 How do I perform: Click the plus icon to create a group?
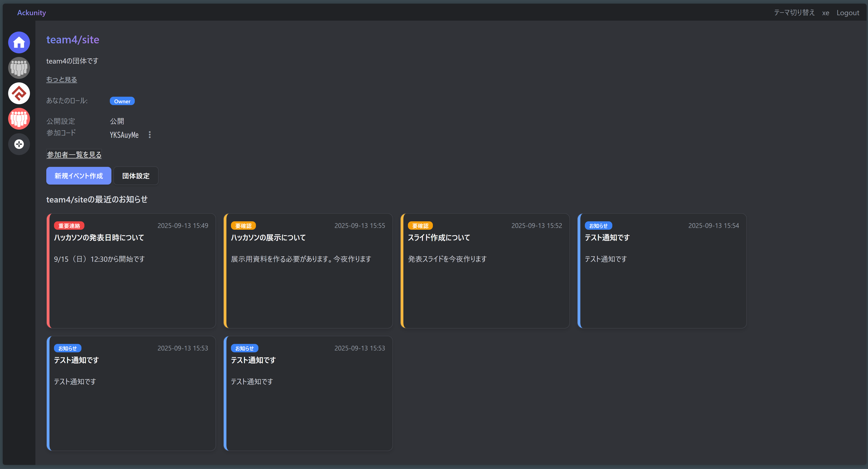tap(19, 144)
